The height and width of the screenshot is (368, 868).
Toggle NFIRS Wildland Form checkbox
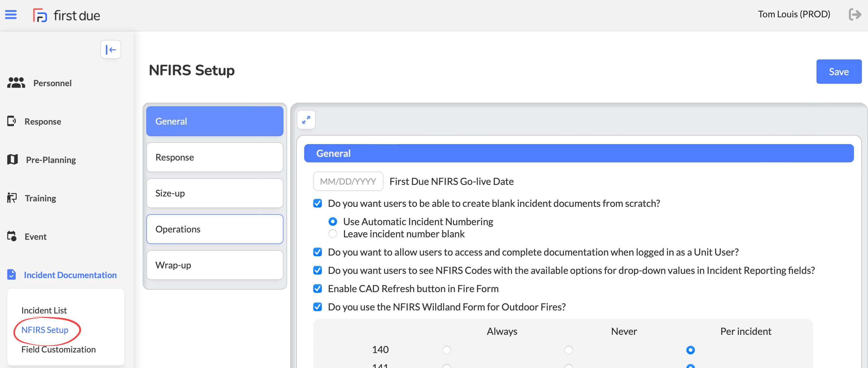[317, 306]
